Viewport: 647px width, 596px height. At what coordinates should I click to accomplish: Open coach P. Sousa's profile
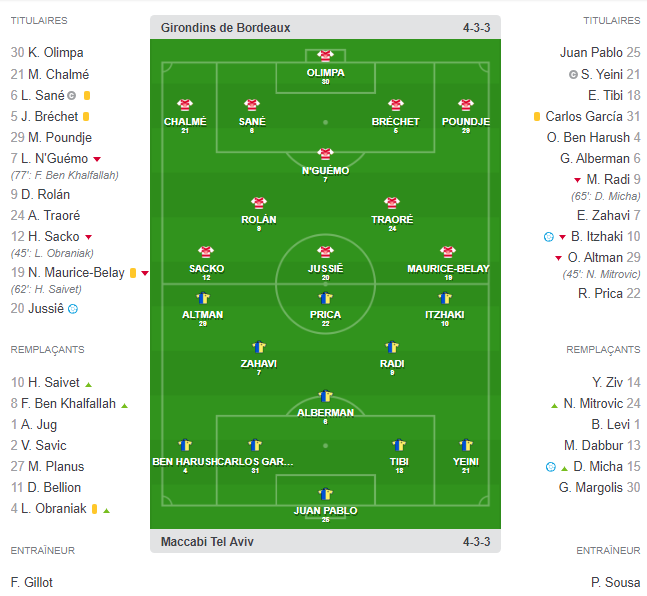[x=615, y=582]
